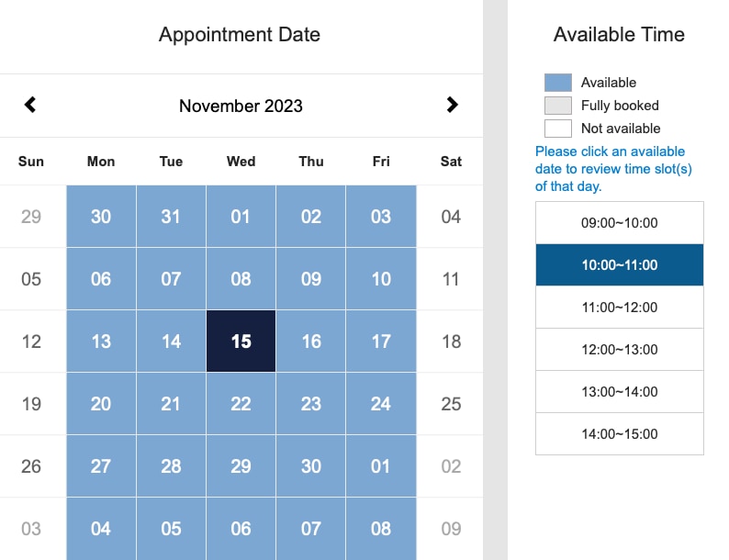Choose the 10:00~11:00 time slot

tap(619, 265)
